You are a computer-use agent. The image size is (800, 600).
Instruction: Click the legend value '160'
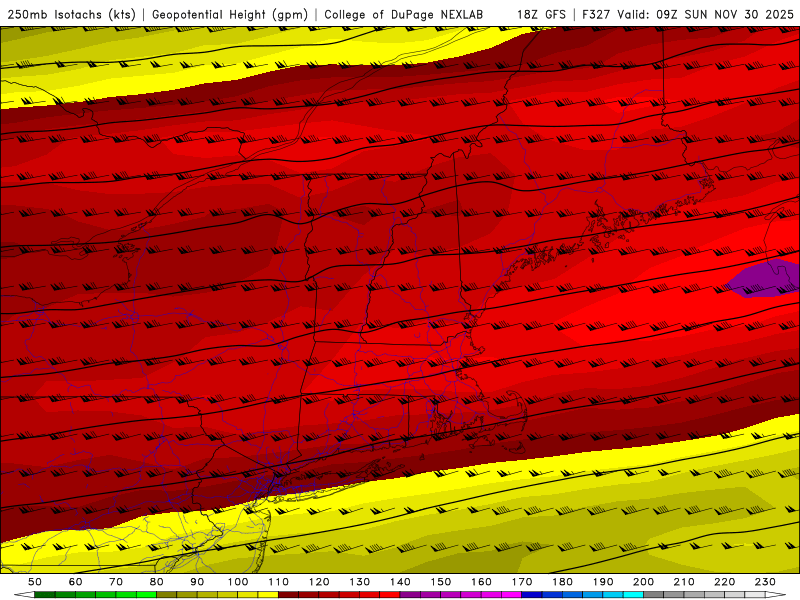[x=481, y=582]
